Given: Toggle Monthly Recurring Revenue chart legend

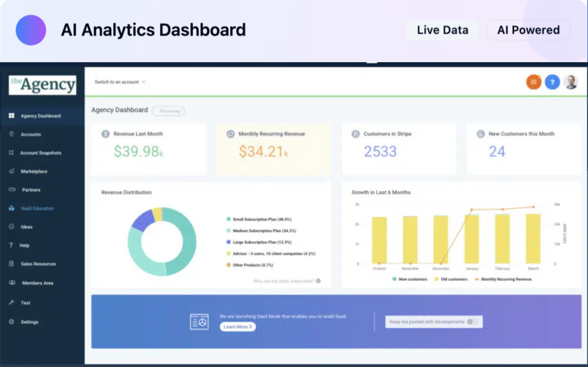Looking at the screenshot, I should pos(503,279).
